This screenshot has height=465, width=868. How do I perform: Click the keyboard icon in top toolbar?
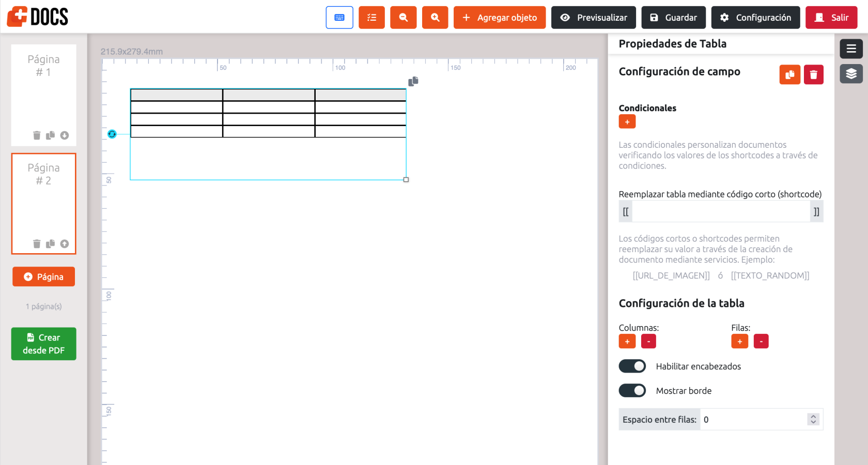click(339, 18)
